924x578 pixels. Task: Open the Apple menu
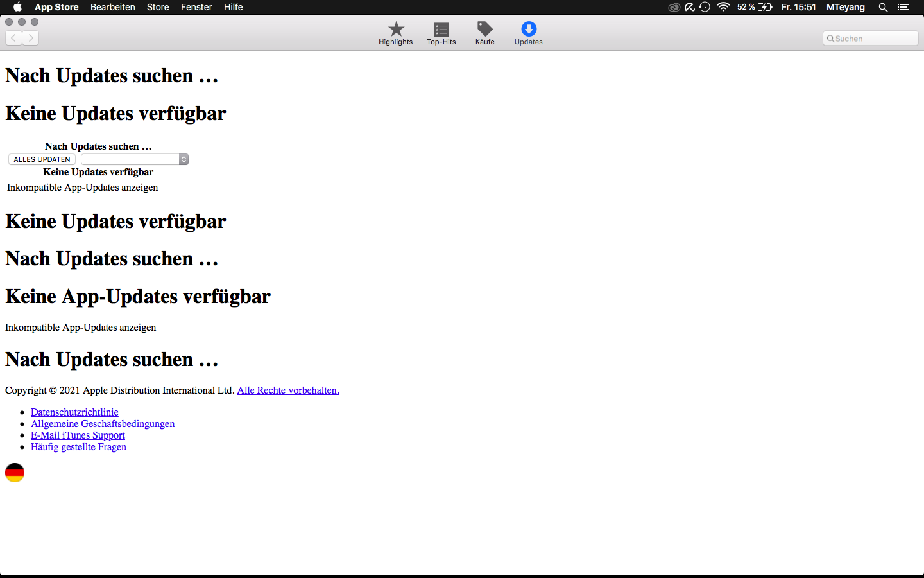point(17,7)
